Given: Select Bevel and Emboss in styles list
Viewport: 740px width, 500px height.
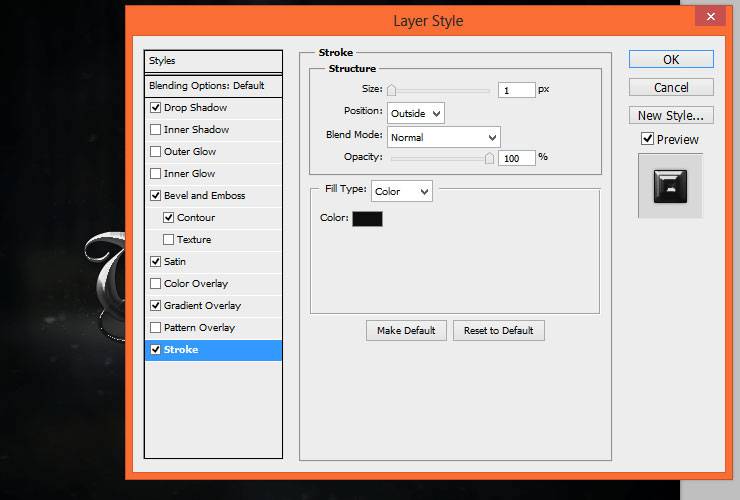Looking at the screenshot, I should pos(204,195).
